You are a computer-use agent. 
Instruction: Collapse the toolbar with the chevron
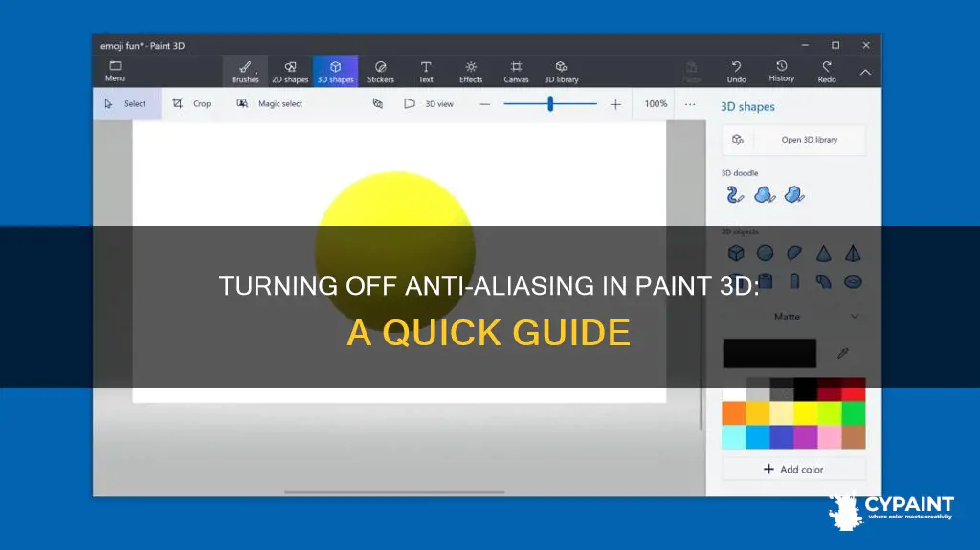(865, 73)
